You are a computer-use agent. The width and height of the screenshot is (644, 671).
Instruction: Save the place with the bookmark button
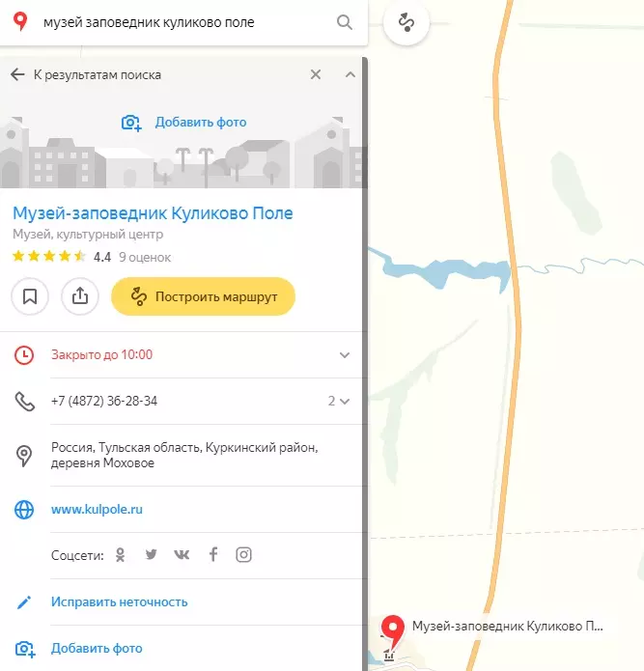click(x=30, y=296)
